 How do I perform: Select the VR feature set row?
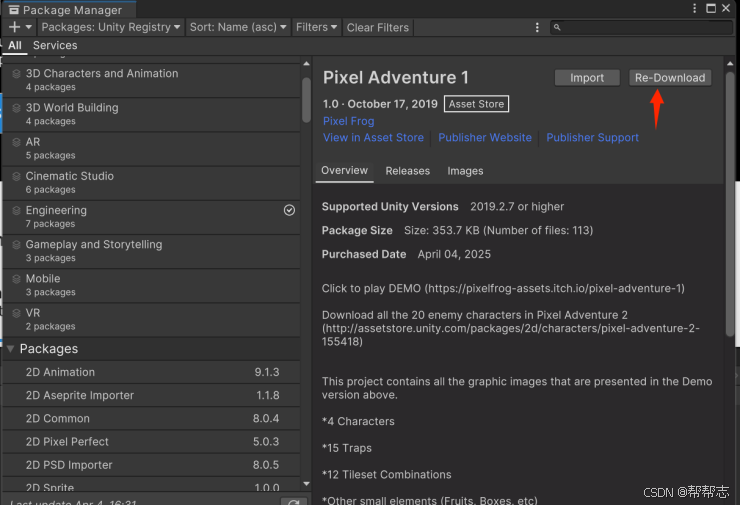151,319
